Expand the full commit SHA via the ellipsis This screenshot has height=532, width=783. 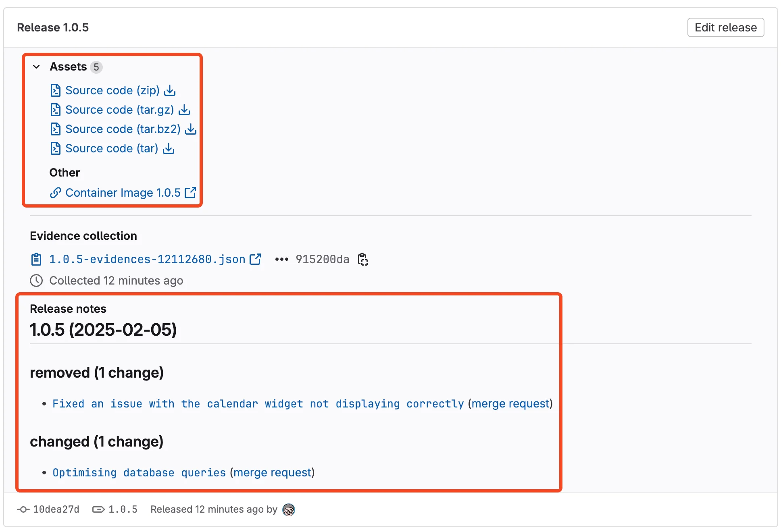(281, 260)
